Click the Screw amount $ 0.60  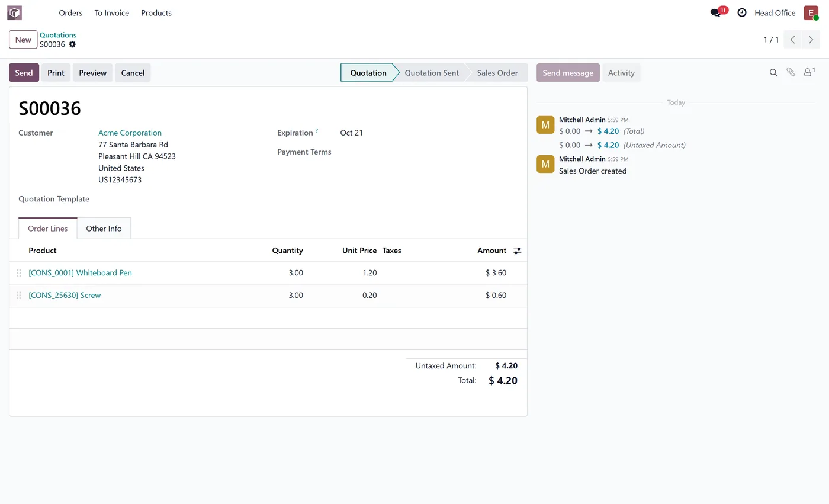coord(496,296)
